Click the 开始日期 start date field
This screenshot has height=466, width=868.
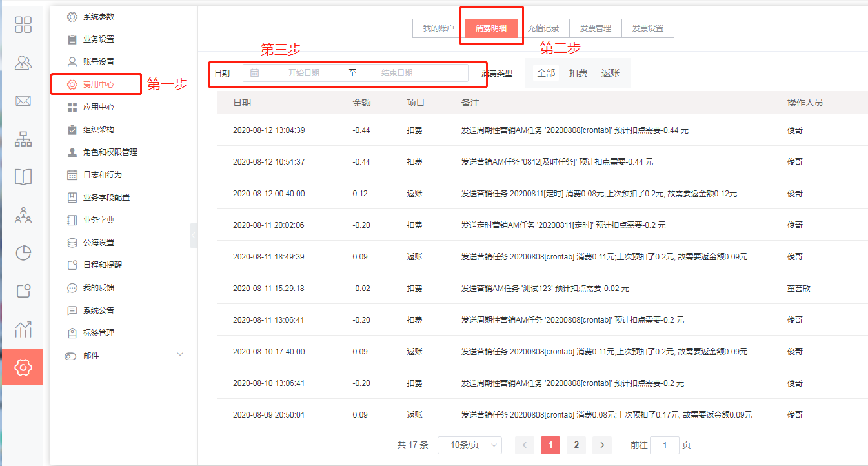click(304, 73)
